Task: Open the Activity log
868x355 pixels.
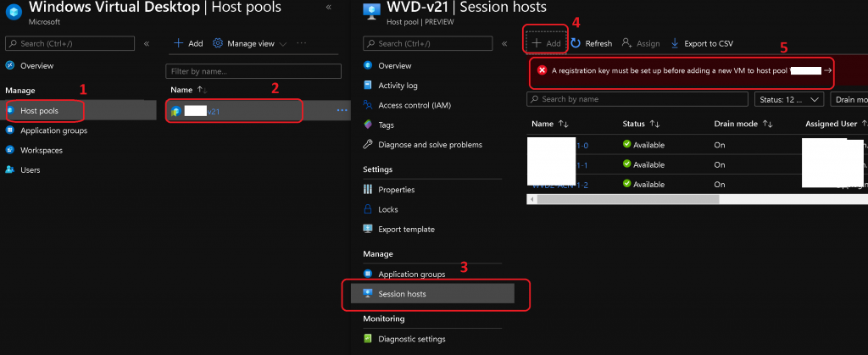Action: click(398, 86)
